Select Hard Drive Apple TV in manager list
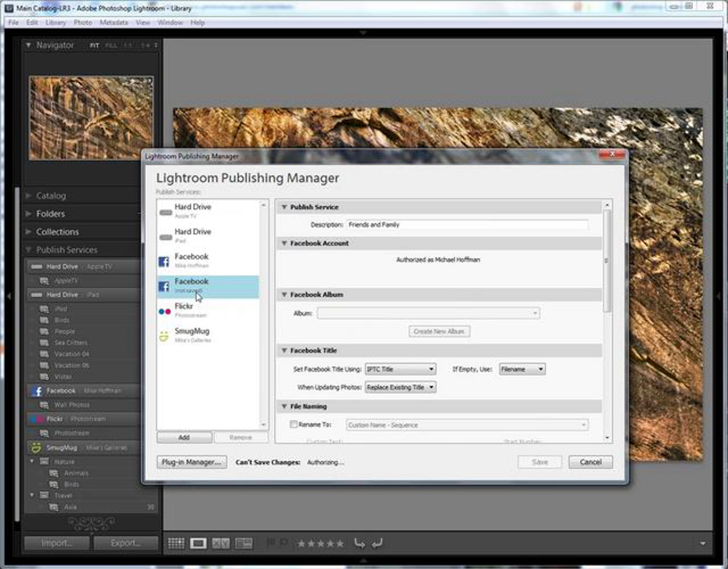This screenshot has height=569, width=728. (208, 211)
